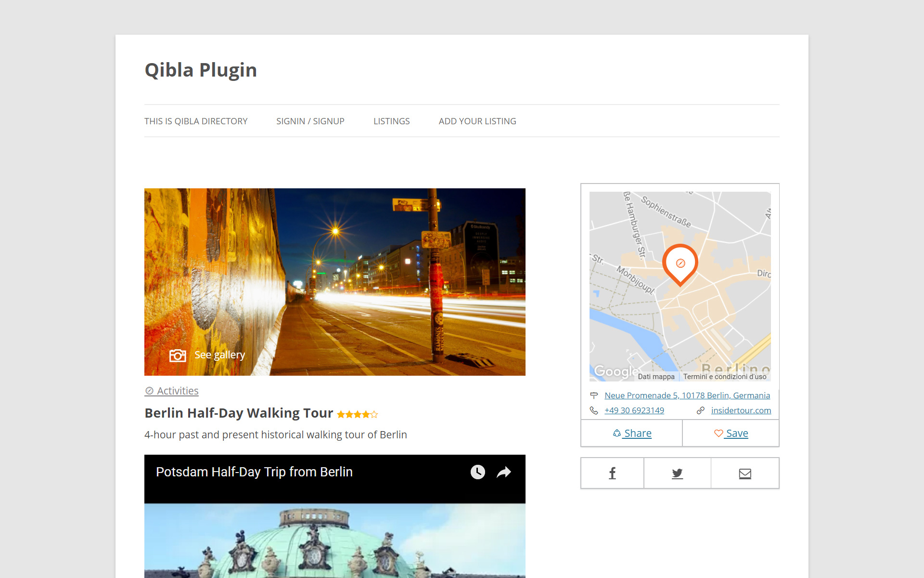Open the SIGNIN / SIGNUP menu item

(x=310, y=121)
